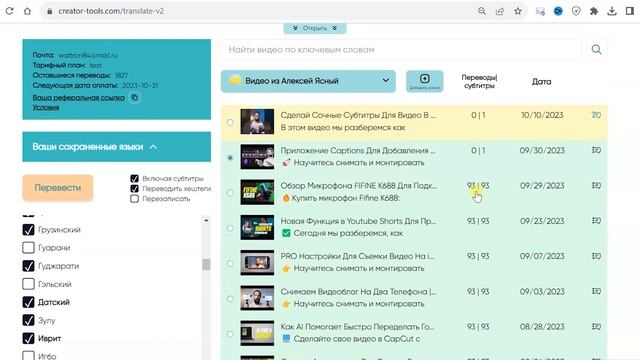Click inside the 'Найти видео по ключевым словам' search field
This screenshot has width=640, height=360.
click(x=402, y=50)
